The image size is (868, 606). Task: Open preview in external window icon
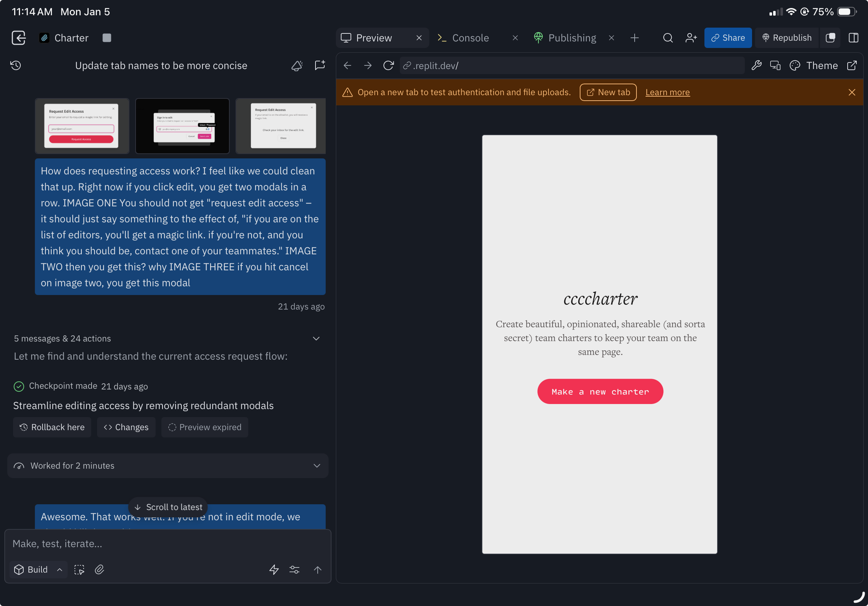(x=852, y=66)
